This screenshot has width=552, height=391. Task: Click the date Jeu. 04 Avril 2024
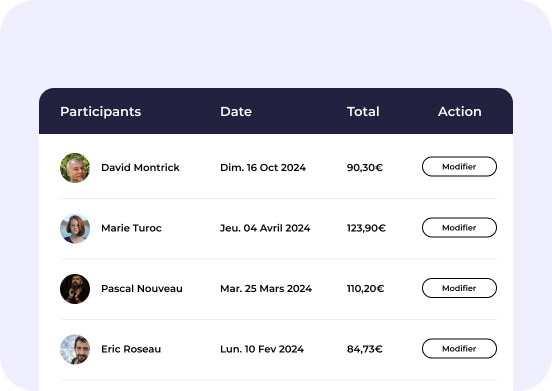pos(265,228)
